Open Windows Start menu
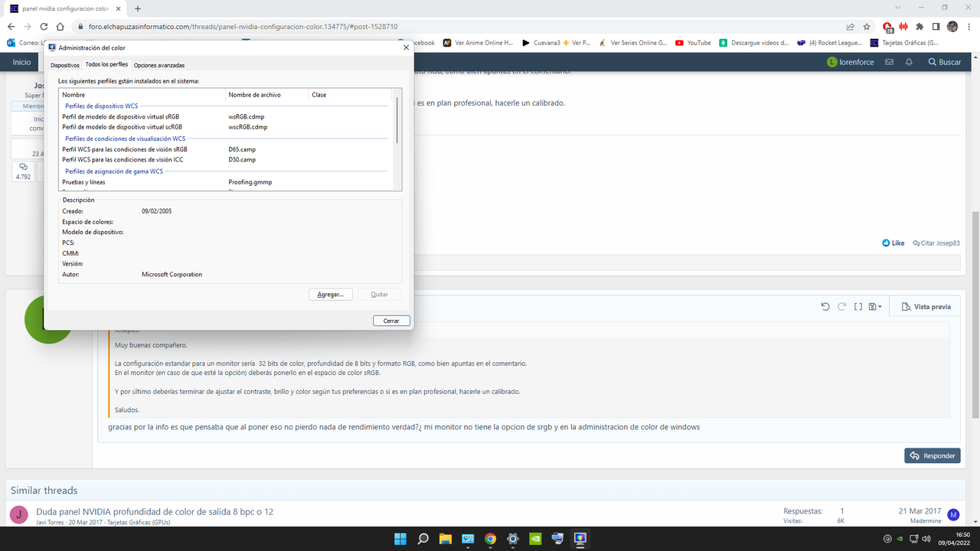980x551 pixels. pyautogui.click(x=400, y=539)
